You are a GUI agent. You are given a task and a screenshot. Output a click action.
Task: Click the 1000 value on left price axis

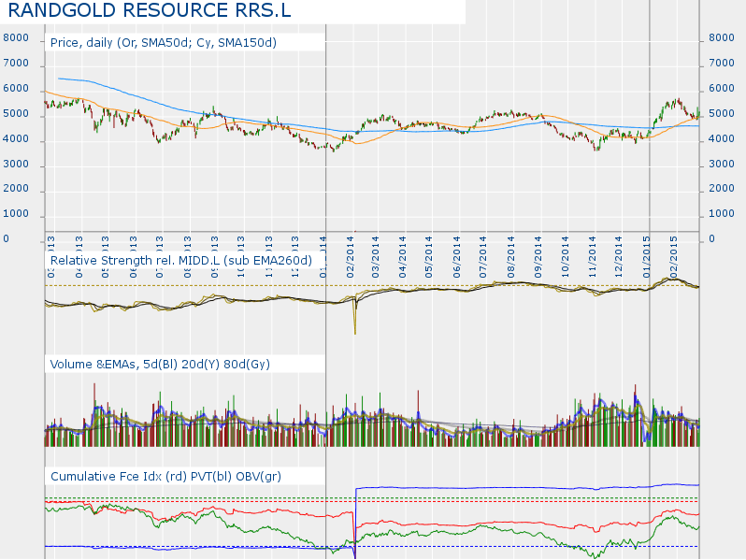point(16,214)
